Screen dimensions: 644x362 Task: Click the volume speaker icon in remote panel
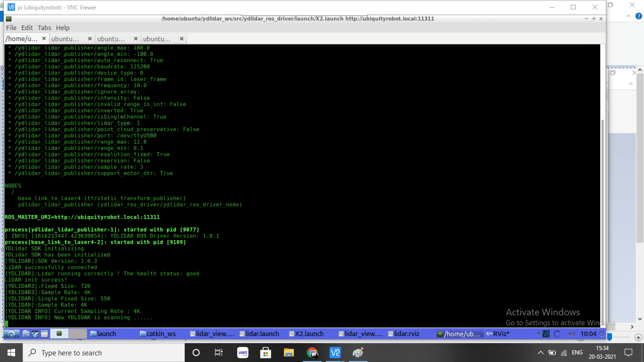coord(571,334)
